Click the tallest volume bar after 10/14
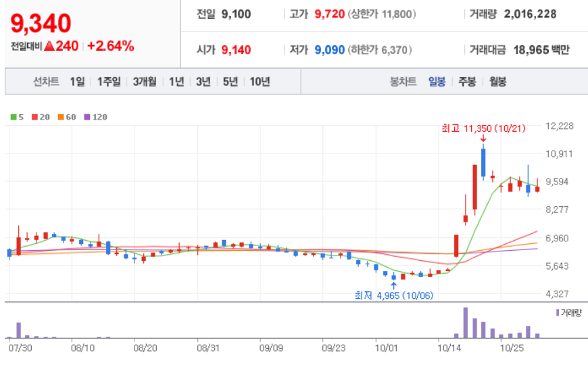Viewport: 588px width, 365px height. tap(466, 322)
